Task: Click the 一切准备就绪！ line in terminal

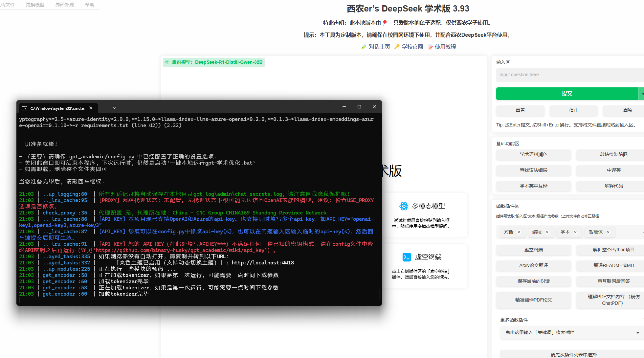Action: [x=38, y=144]
